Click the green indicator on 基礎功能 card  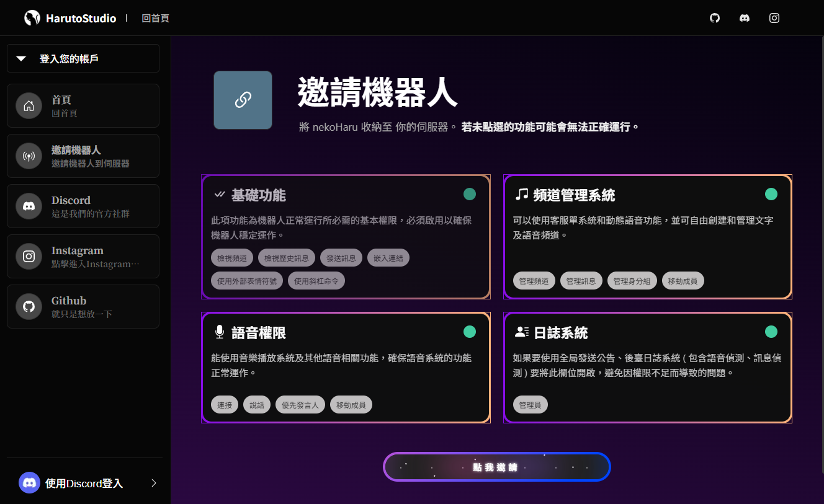point(469,194)
